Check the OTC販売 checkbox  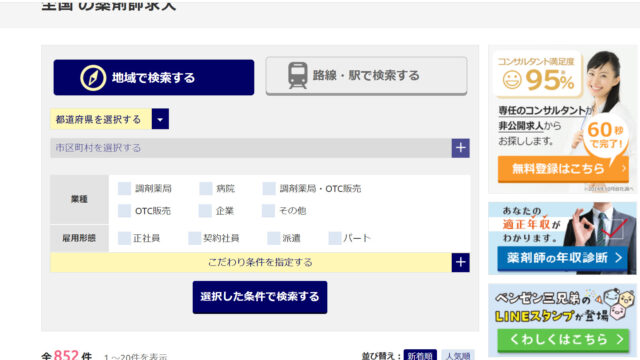point(124,211)
